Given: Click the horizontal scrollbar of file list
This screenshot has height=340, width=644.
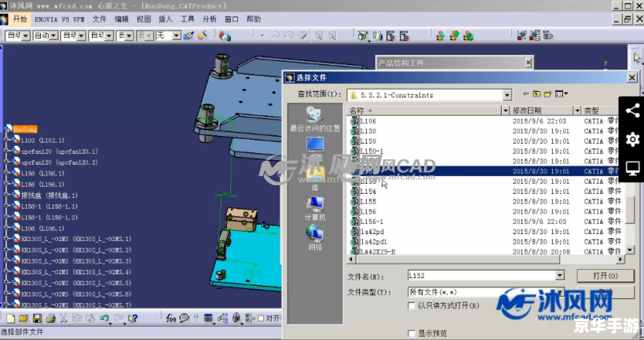Looking at the screenshot, I should click(458, 260).
